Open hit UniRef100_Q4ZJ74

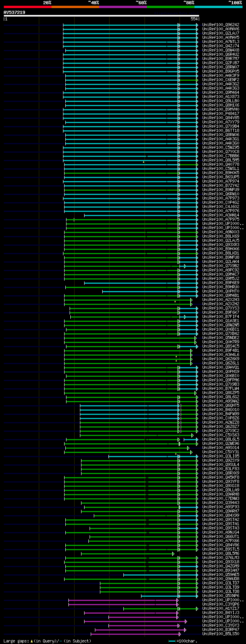[x=221, y=46]
